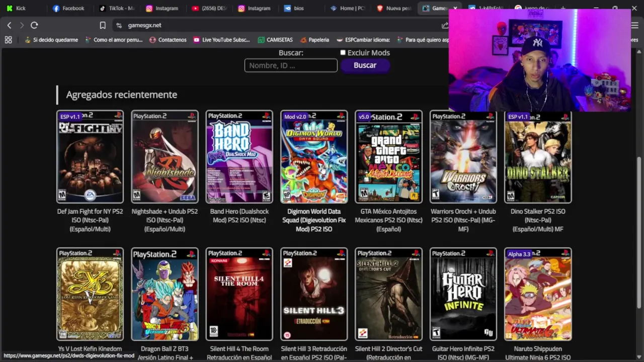Open the Contactenos bookmark
644x362 pixels.
pos(168,40)
